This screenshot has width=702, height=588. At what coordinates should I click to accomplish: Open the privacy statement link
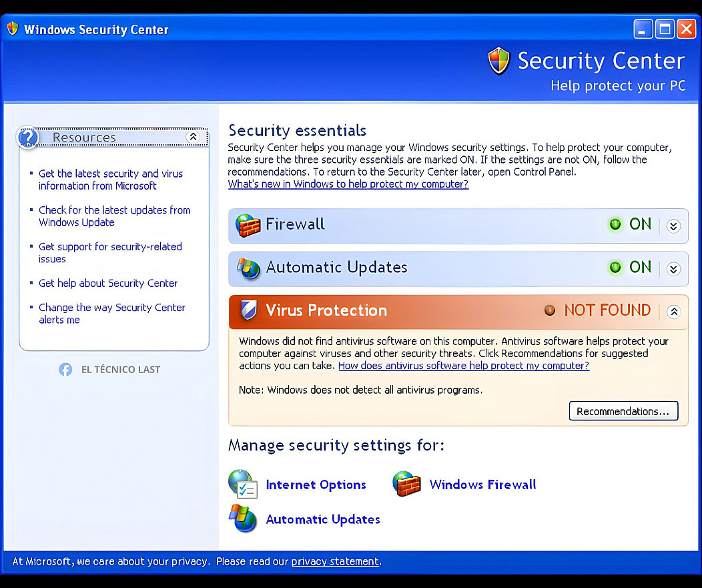pyautogui.click(x=335, y=561)
